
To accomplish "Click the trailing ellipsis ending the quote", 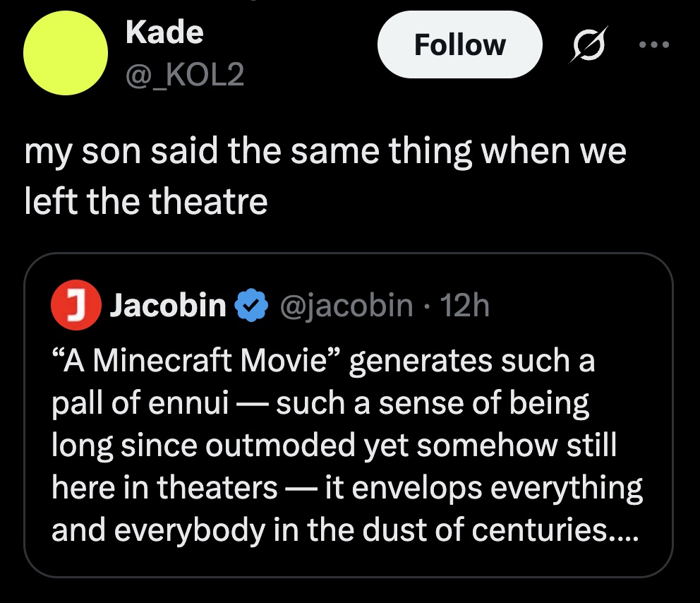I will (x=623, y=530).
